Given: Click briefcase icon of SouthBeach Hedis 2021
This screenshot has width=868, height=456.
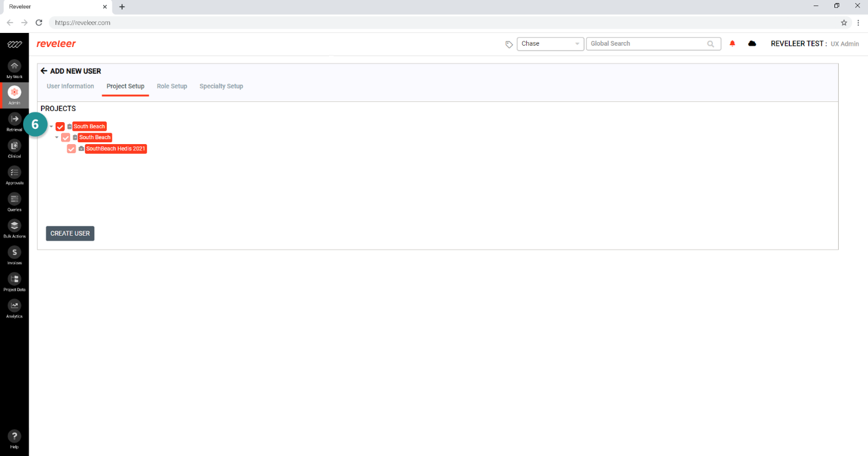Looking at the screenshot, I should (x=81, y=148).
